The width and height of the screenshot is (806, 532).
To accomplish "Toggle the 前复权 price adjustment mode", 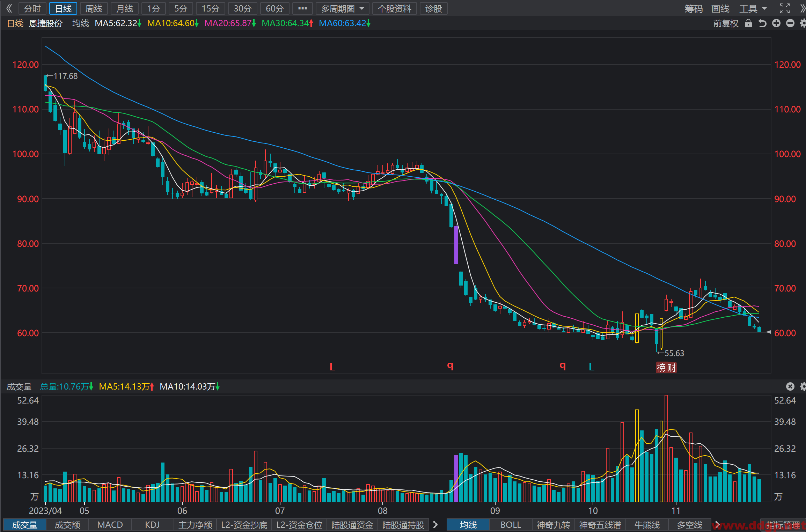I will [726, 23].
